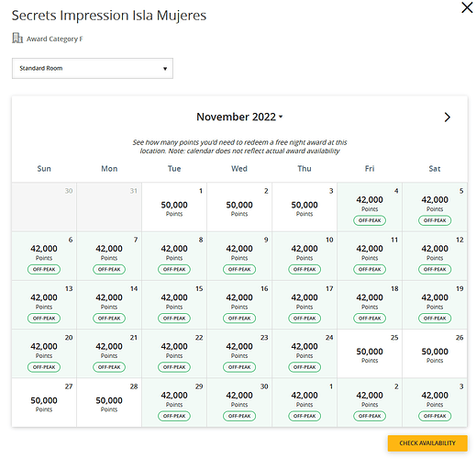
Task: Pick November 21 calendar cell
Action: pos(109,353)
